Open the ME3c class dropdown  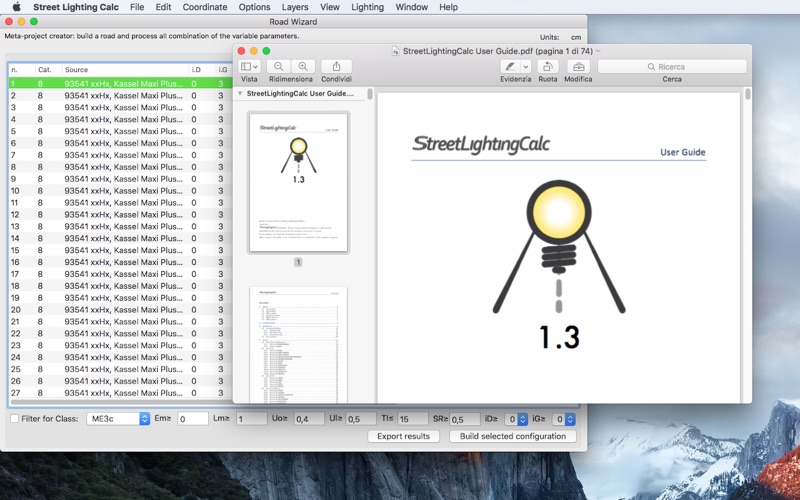click(118, 418)
